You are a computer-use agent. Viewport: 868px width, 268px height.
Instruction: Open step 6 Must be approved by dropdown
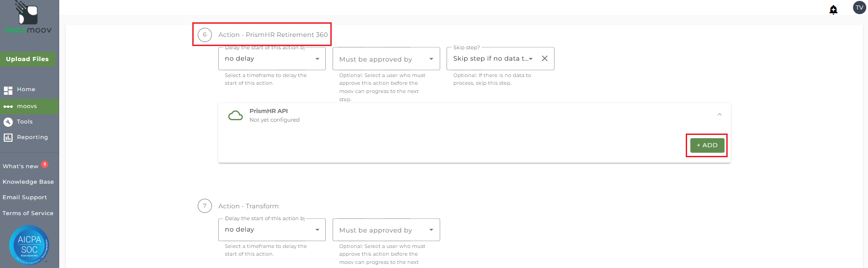(386, 59)
